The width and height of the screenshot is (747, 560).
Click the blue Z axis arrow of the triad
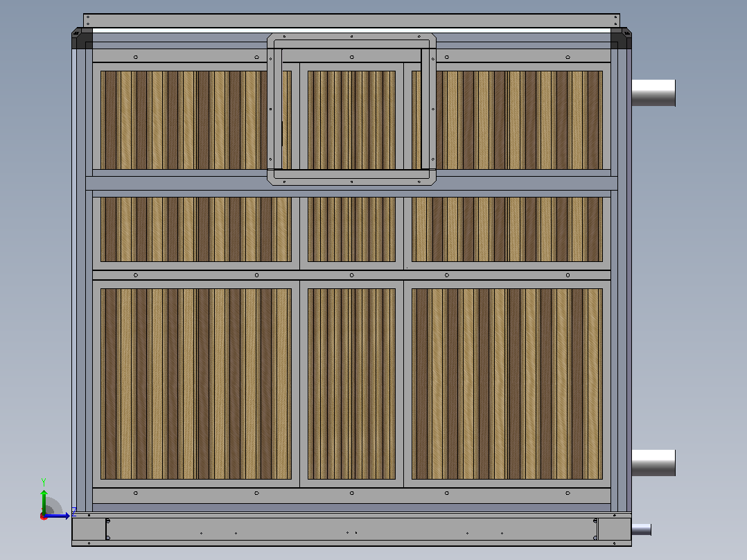tap(58, 516)
